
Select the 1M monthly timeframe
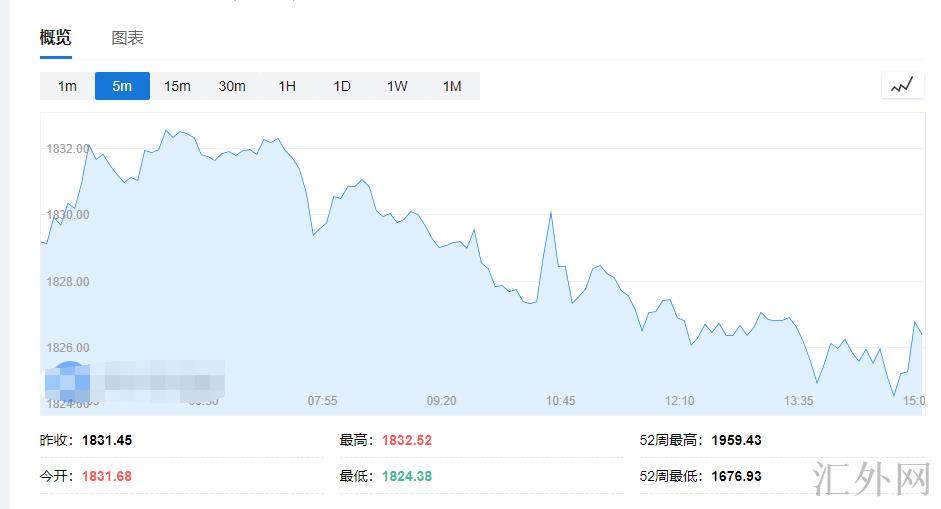click(x=452, y=86)
